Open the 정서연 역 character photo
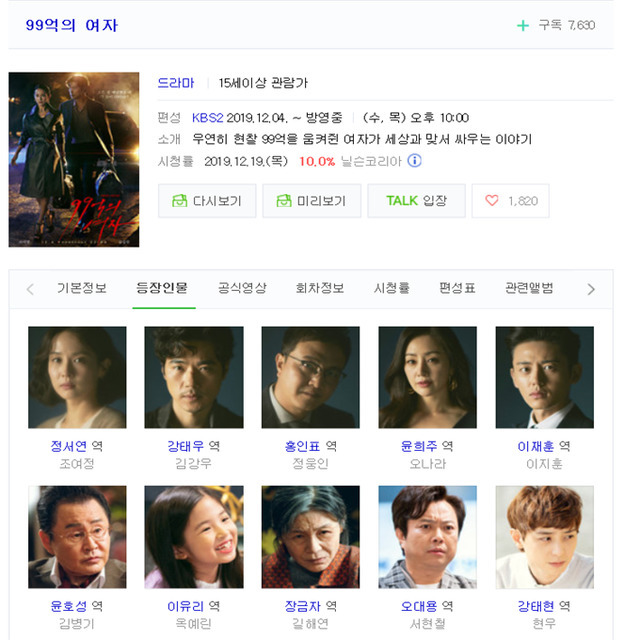The image size is (640, 640). point(77,377)
